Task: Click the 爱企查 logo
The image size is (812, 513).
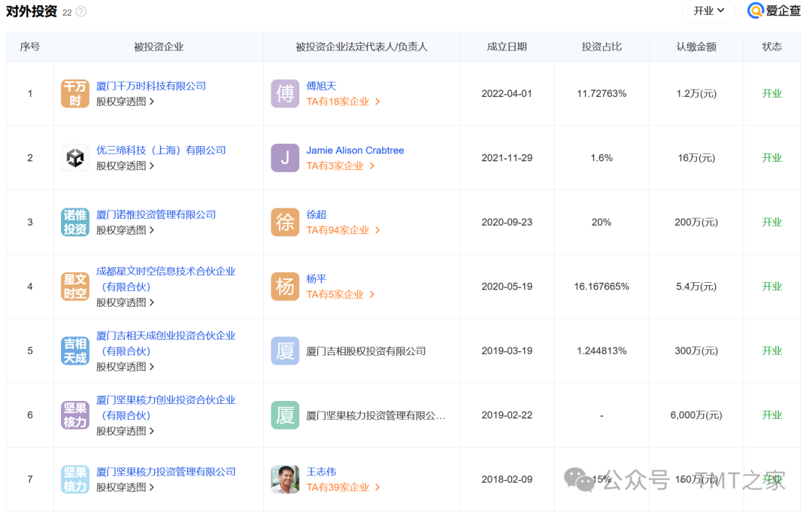Action: tap(774, 11)
